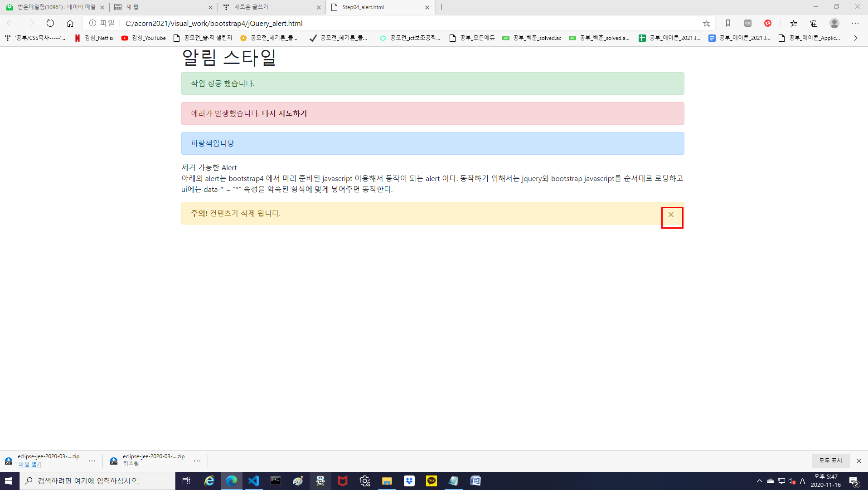
Task: Open the Collections icon in toolbar
Action: coord(814,23)
